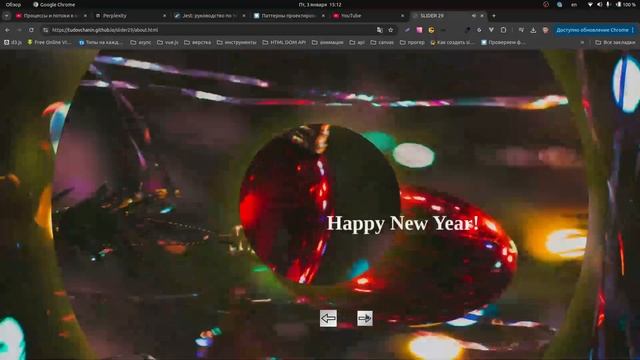Image resolution: width=640 pixels, height=360 pixels.
Task: Open a new tab with plus button
Action: point(494,16)
